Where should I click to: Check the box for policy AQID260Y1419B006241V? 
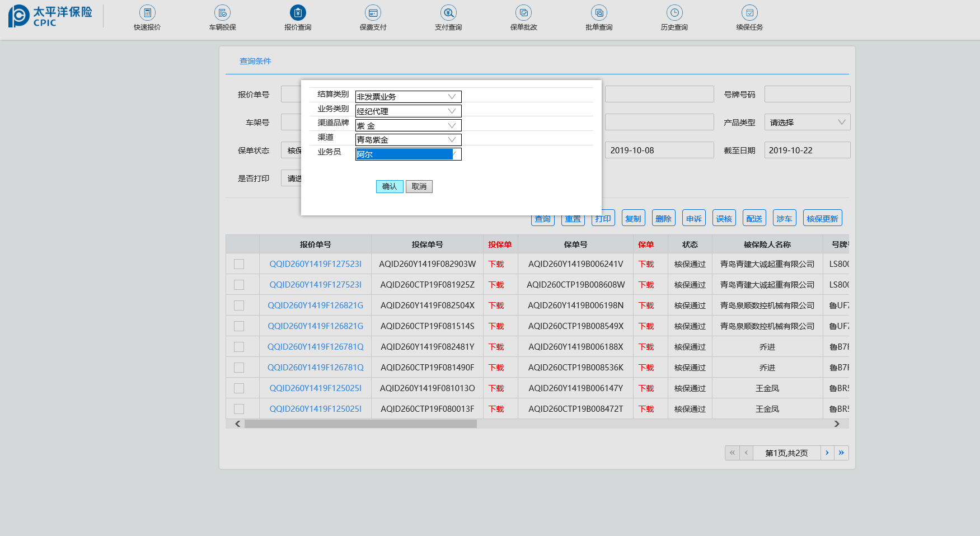tap(239, 264)
